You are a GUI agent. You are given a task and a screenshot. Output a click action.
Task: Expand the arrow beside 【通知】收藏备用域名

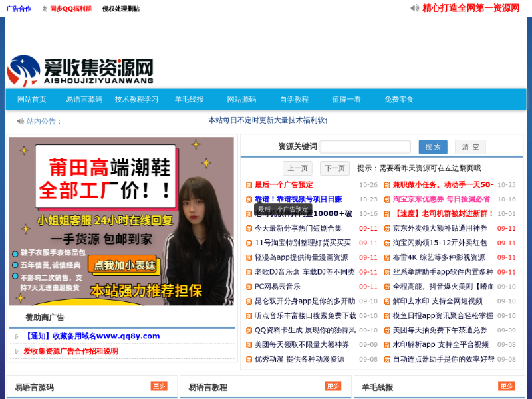[17, 336]
